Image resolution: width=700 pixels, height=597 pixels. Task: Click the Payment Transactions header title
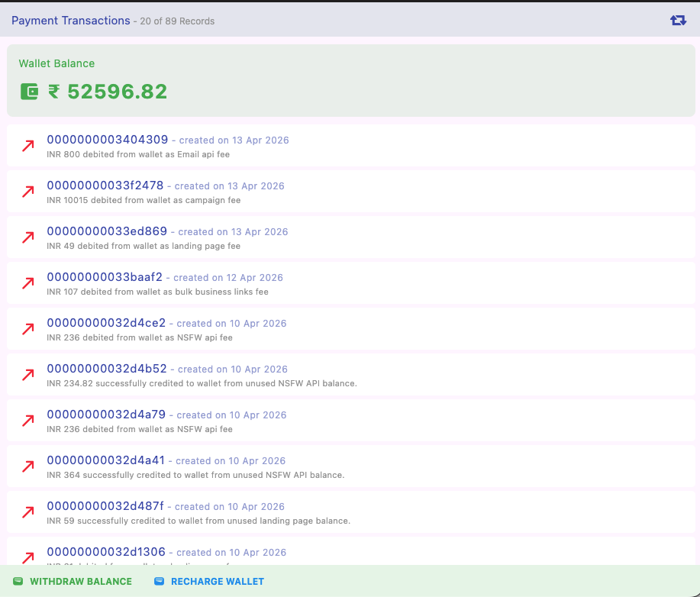point(70,21)
